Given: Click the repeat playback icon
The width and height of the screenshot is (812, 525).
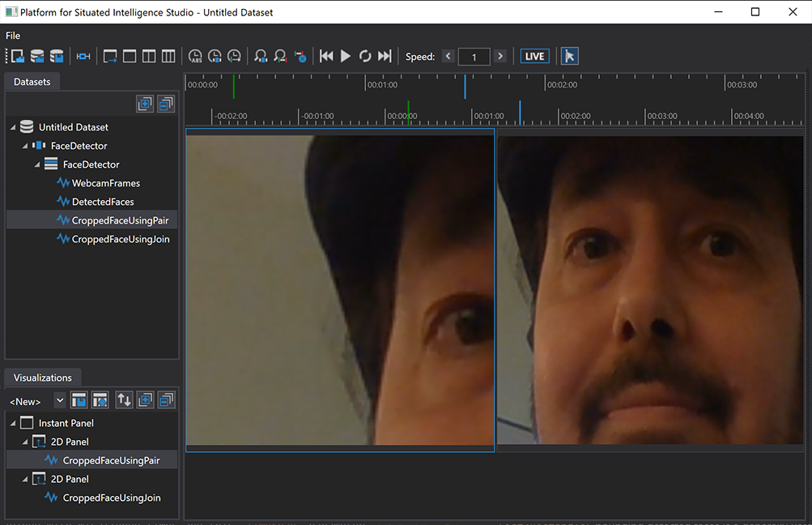Looking at the screenshot, I should (x=365, y=56).
